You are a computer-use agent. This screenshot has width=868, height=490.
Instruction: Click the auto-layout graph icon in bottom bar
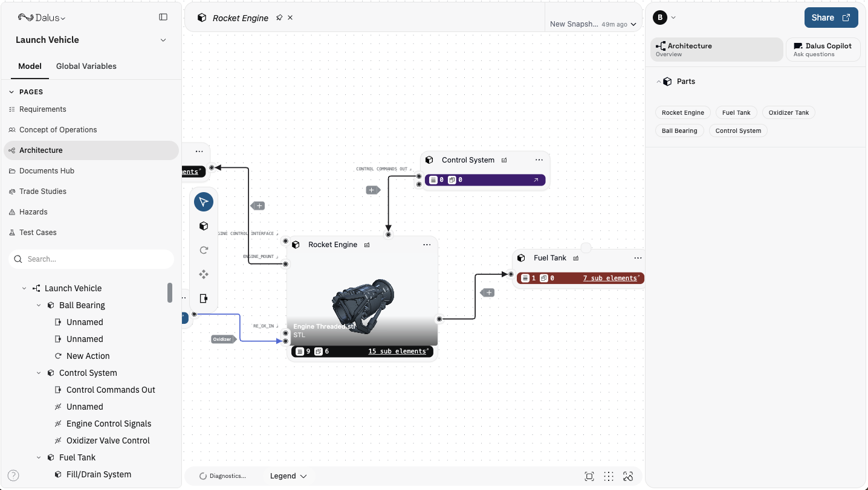(628, 476)
